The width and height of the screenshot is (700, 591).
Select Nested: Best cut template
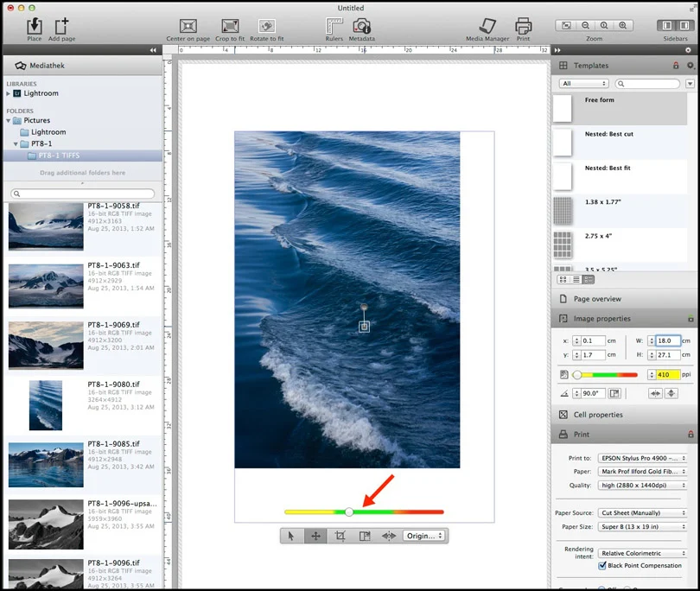tap(620, 143)
